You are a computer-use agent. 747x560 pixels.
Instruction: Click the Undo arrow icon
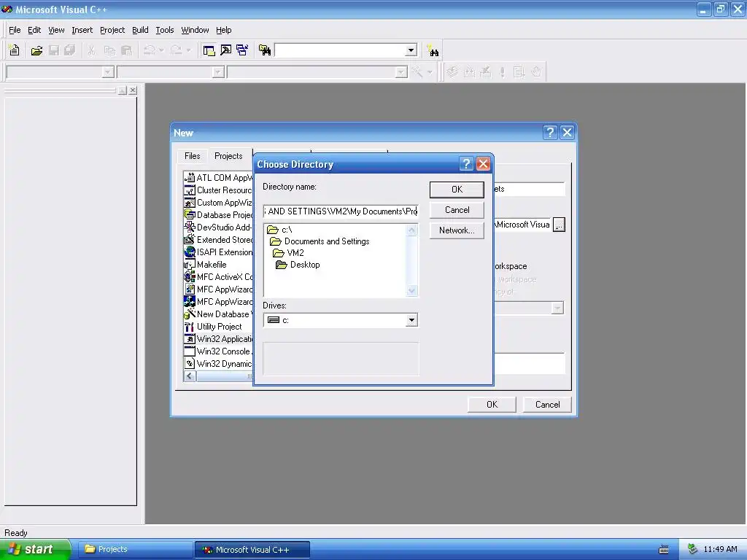pyautogui.click(x=149, y=50)
